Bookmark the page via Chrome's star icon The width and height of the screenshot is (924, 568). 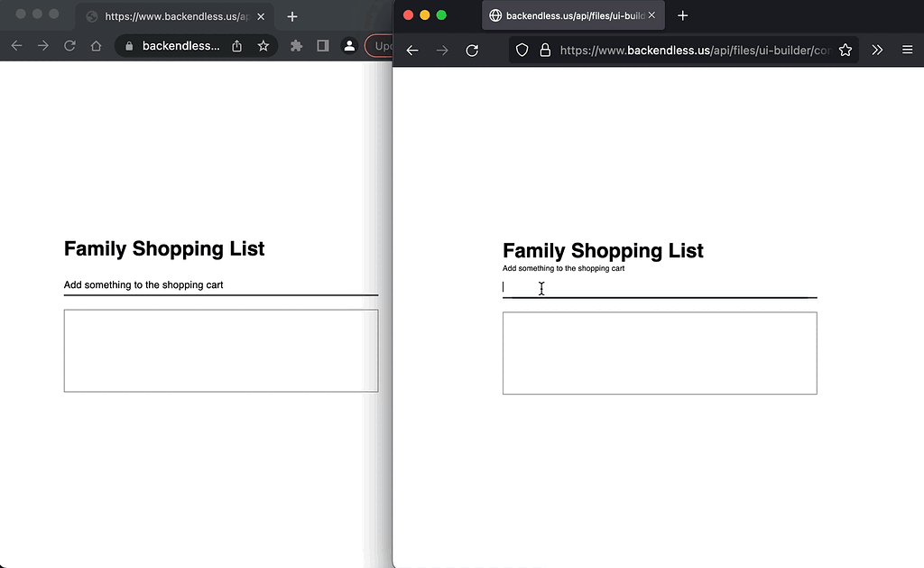coord(263,46)
